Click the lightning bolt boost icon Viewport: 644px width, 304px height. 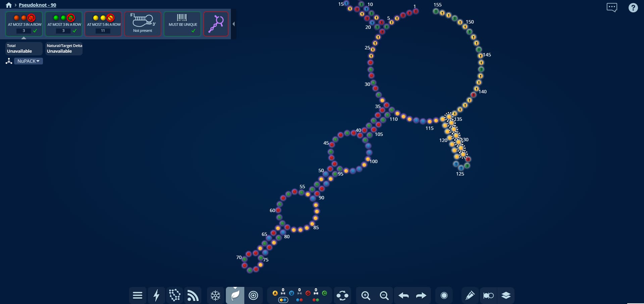156,295
